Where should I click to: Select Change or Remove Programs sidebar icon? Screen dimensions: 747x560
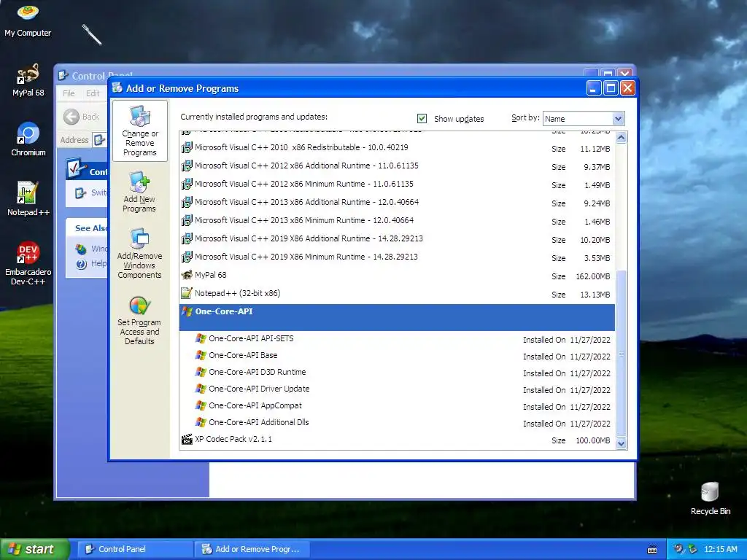click(x=139, y=131)
